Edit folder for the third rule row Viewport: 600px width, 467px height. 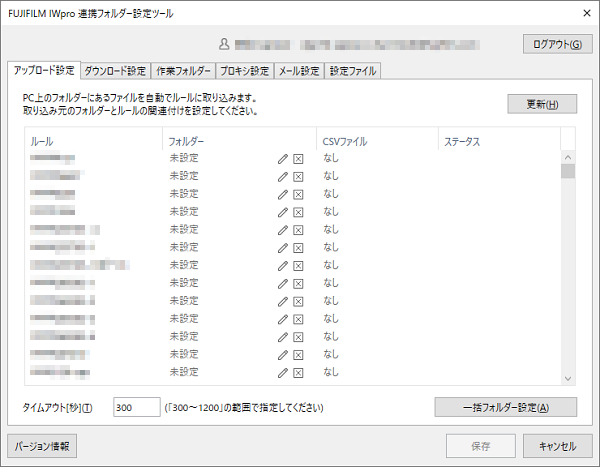pyautogui.click(x=283, y=194)
